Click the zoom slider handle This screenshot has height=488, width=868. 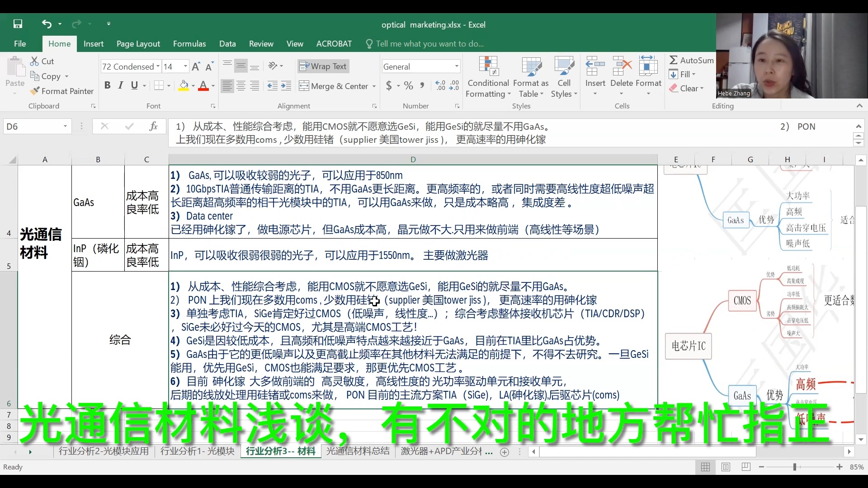[794, 467]
